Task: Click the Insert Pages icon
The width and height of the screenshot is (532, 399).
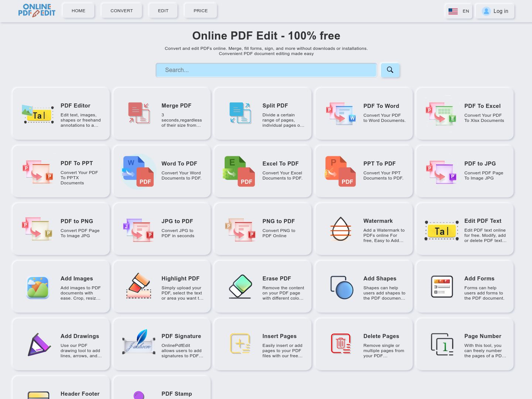Action: pos(240,344)
